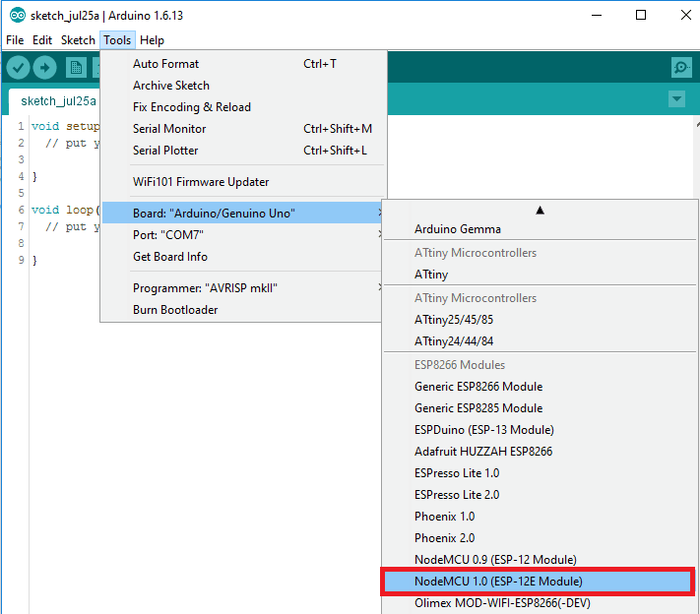Click the New sketch toolbar icon
Viewport: 700px width, 614px height.
coord(76,68)
